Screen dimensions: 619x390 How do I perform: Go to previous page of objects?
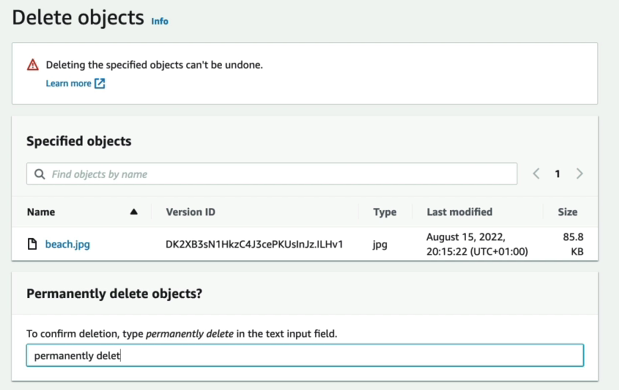tap(536, 174)
